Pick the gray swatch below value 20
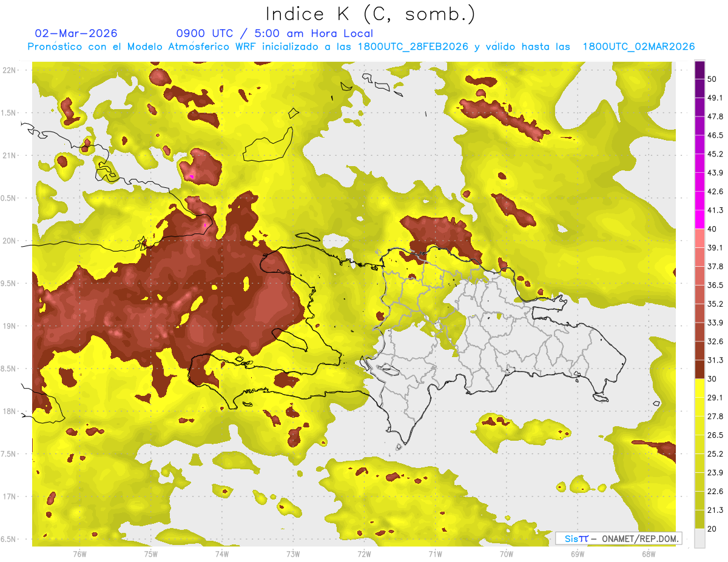This screenshot has height=562, width=728. [699, 538]
